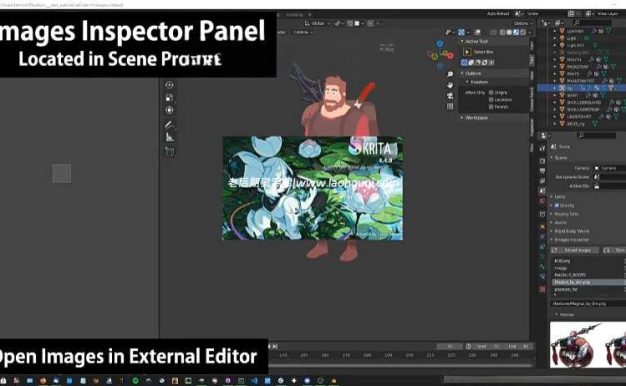Select the Measure ruler tool

pos(169,138)
